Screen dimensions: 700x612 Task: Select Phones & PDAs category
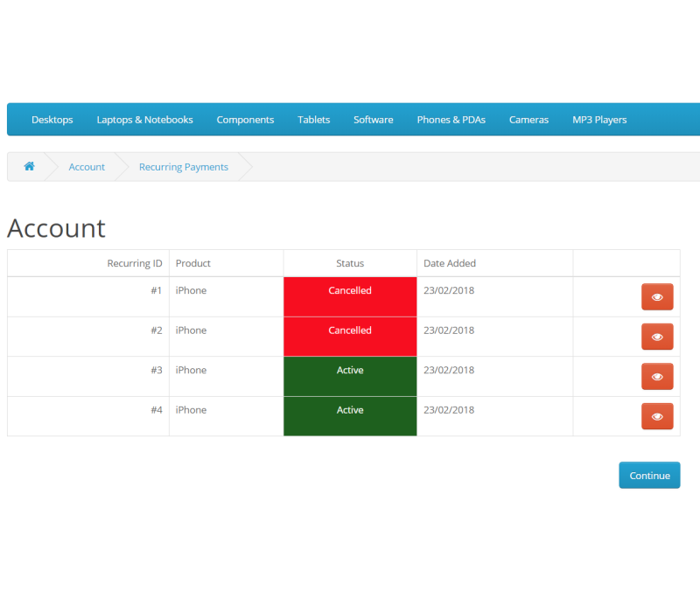tap(451, 120)
